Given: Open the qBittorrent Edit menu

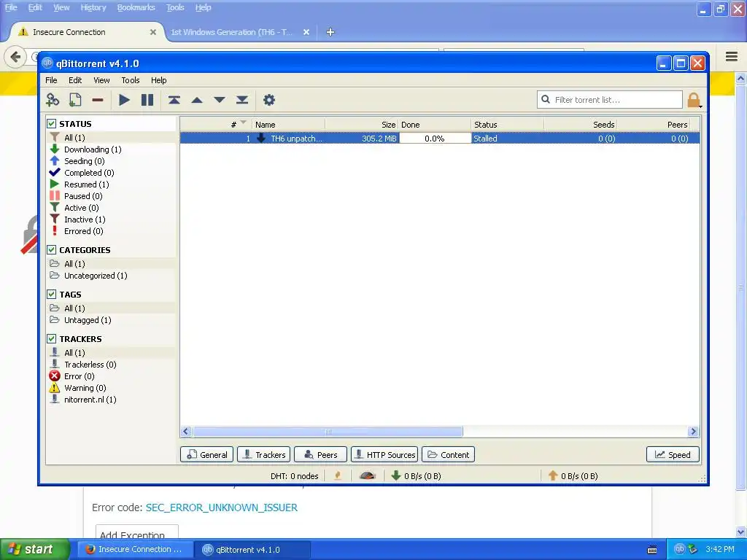Looking at the screenshot, I should (x=75, y=80).
